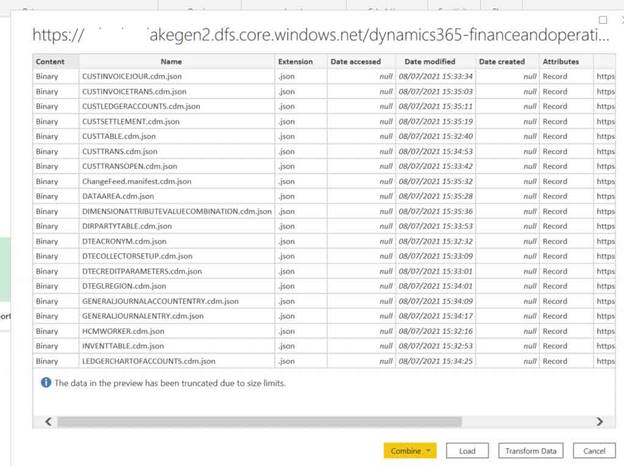This screenshot has height=466, width=624.
Task: Click the blue info icon beside truncated message
Action: [x=46, y=383]
